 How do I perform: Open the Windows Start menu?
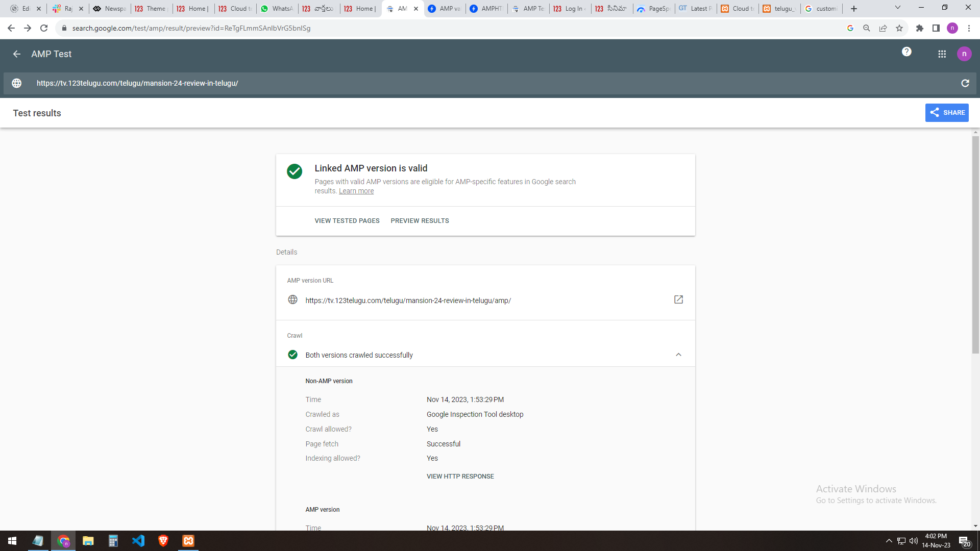[12, 541]
